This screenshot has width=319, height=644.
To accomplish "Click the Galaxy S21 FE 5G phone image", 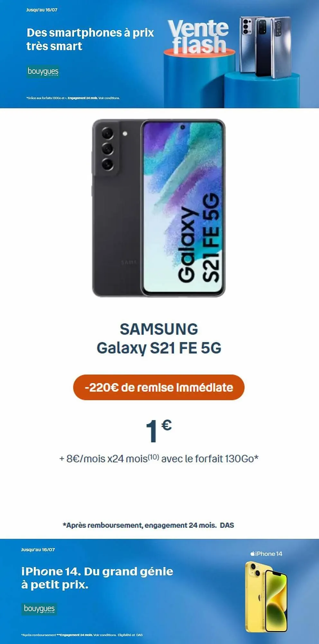I will tap(159, 208).
